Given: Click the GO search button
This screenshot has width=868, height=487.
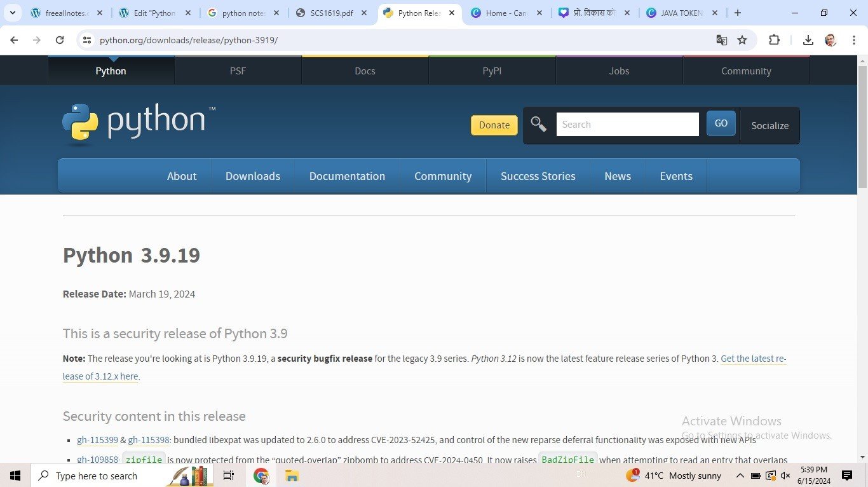Looking at the screenshot, I should (x=721, y=123).
